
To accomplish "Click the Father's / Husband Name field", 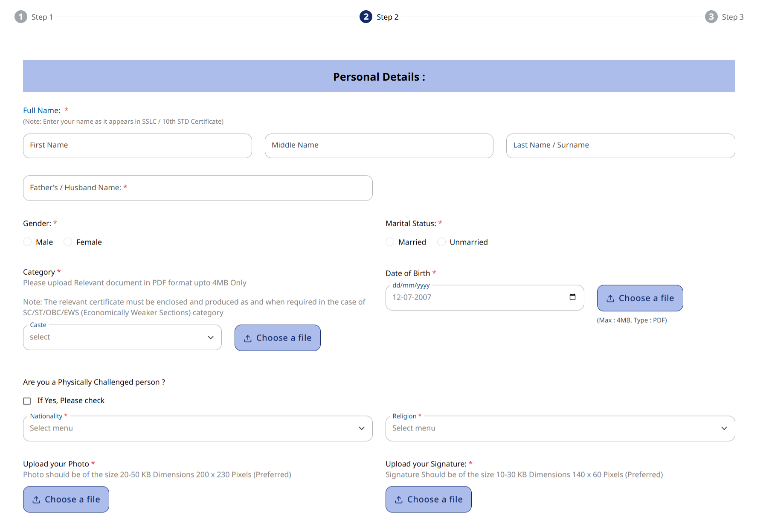I will click(197, 188).
